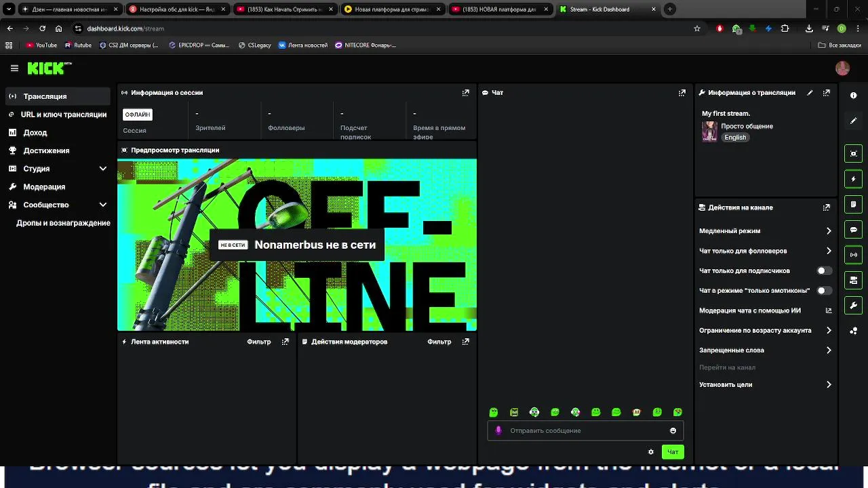Open Запрещенные слова chevron
Screen dimensions: 868x488
pos(829,350)
